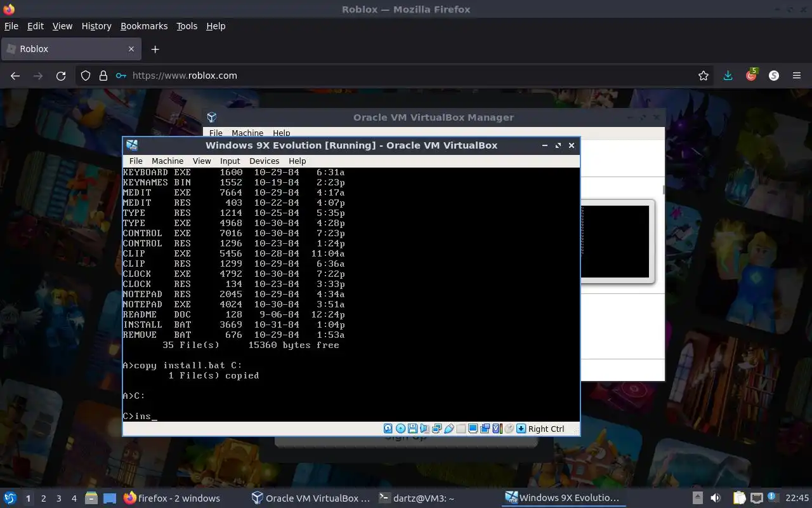This screenshot has width=812, height=508.
Task: Open Help menu in the running VM window
Action: pyautogui.click(x=297, y=161)
